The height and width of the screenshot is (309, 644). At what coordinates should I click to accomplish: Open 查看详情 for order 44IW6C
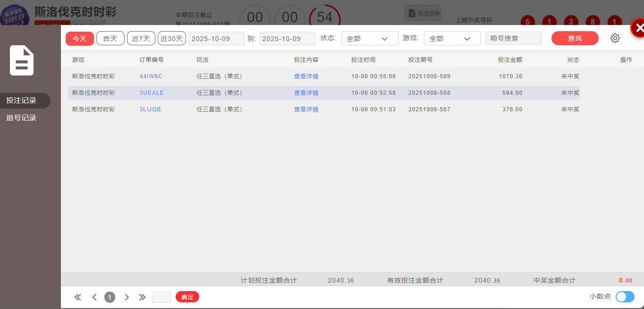pyautogui.click(x=306, y=76)
